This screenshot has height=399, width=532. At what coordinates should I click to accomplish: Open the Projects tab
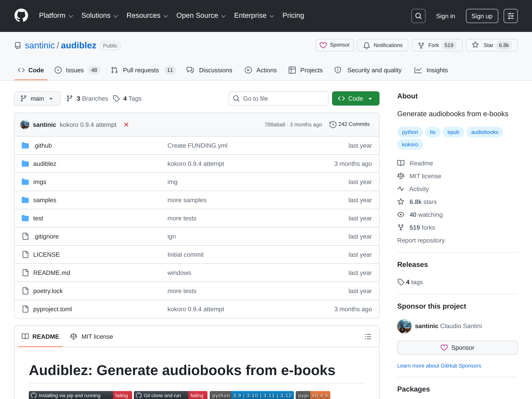click(306, 70)
